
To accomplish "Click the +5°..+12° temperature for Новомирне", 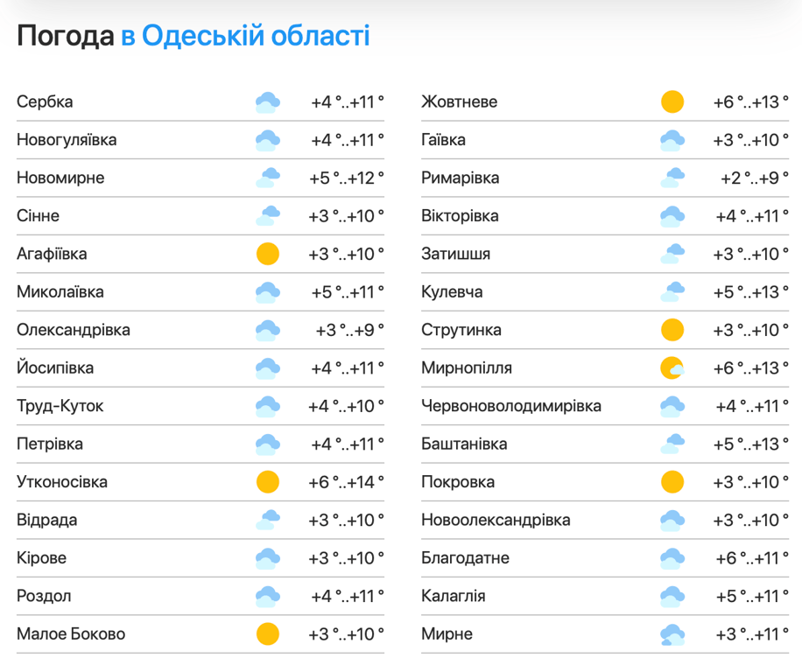I will 346,178.
